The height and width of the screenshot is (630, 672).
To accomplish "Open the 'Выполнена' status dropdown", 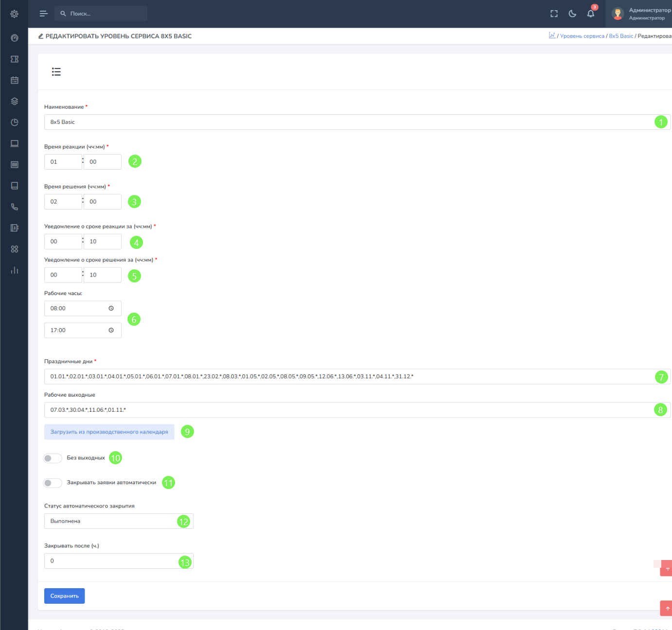I will point(112,521).
